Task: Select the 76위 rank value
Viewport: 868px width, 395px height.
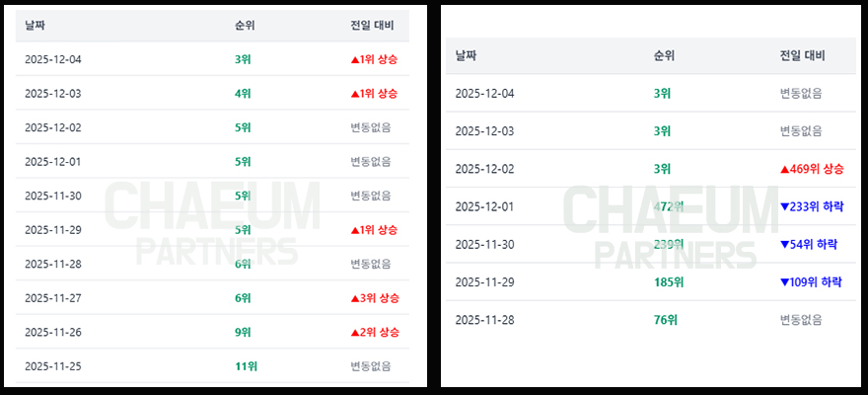Action: 665,319
